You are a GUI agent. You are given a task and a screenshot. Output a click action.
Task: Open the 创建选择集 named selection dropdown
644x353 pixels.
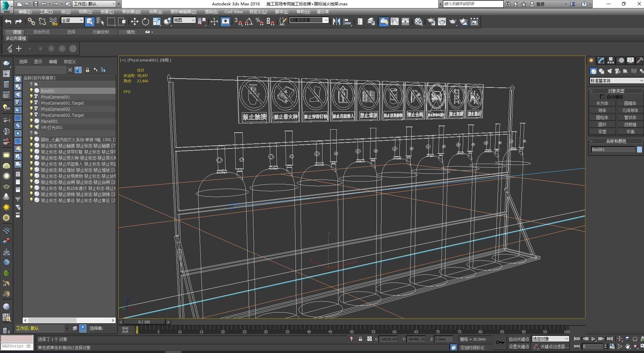309,20
